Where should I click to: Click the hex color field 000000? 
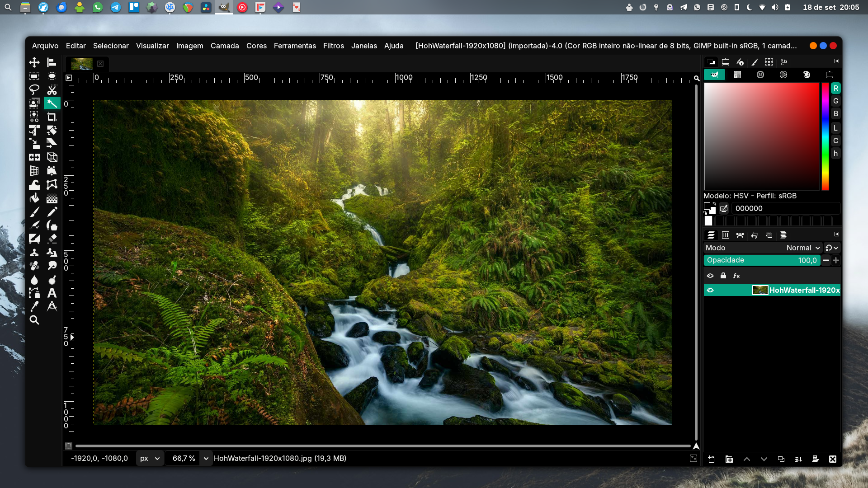[x=785, y=208]
